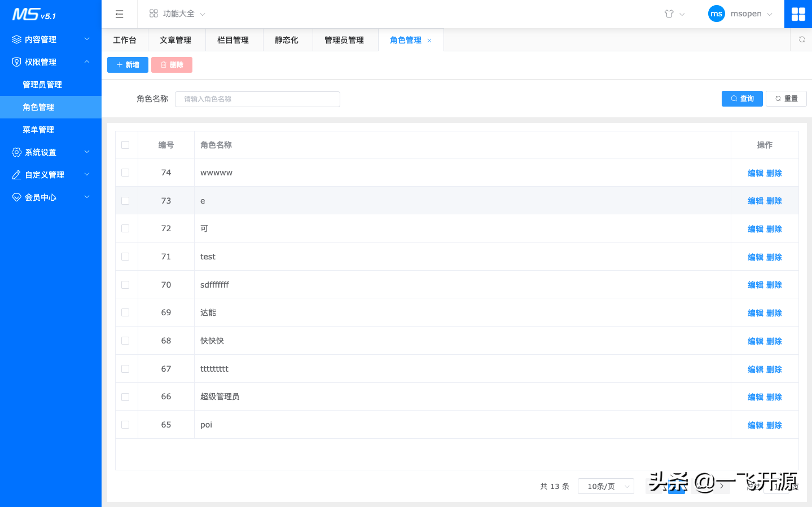The width and height of the screenshot is (812, 507).
Task: Click the grid icon beside 功能大全
Action: (153, 13)
